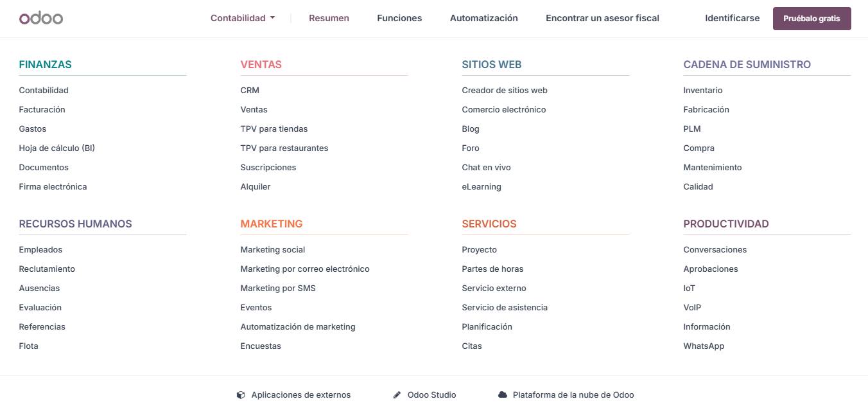Open Encontrar un asesor fiscal
The height and width of the screenshot is (408, 868).
tap(602, 18)
